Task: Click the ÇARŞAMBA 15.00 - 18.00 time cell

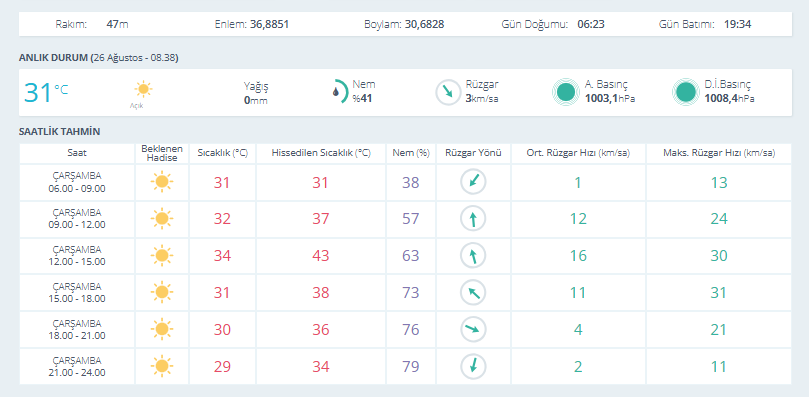Action: tap(77, 293)
